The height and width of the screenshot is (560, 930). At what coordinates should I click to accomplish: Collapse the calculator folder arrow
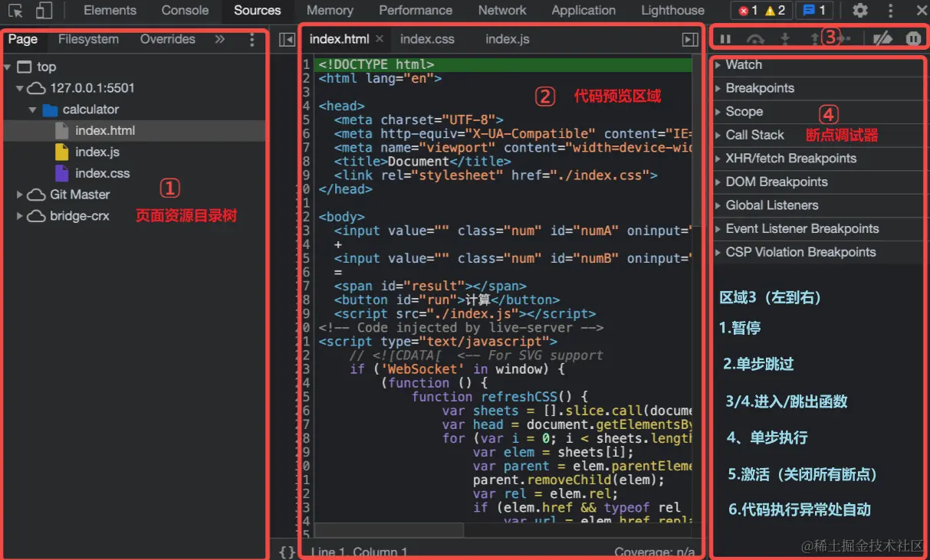(x=32, y=110)
